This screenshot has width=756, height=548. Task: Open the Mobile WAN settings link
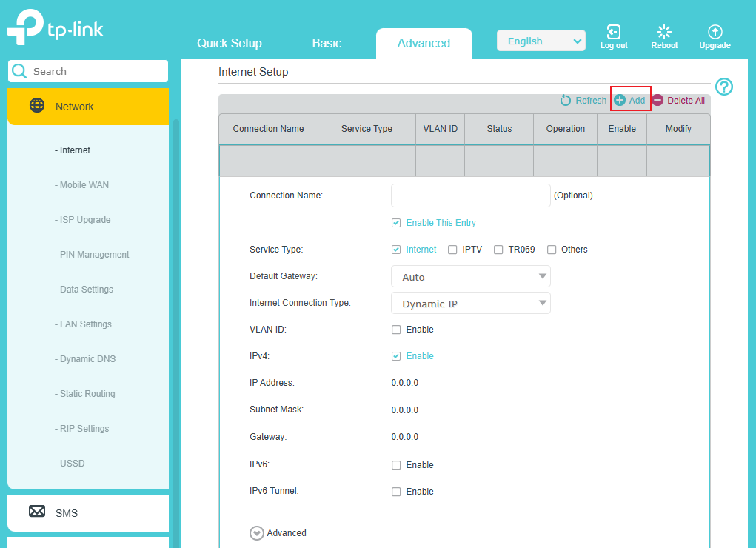click(81, 185)
